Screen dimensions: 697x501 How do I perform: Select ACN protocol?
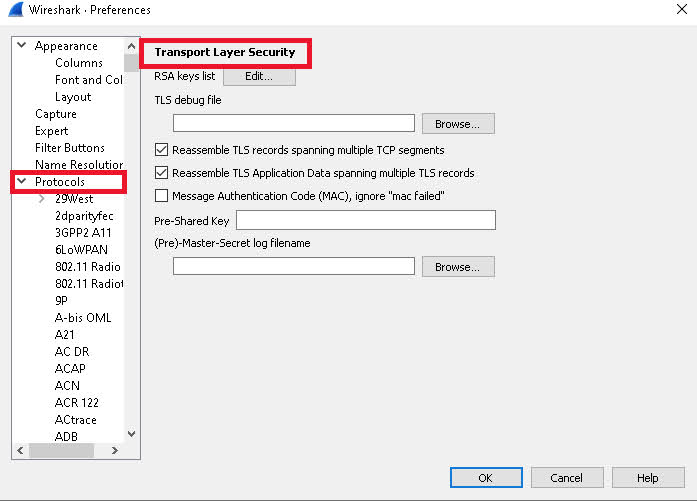67,385
